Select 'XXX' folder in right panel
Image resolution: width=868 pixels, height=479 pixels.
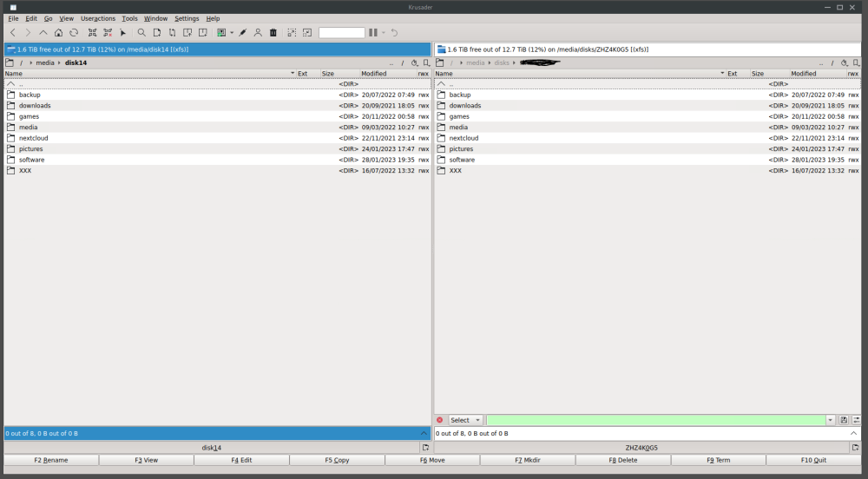[648, 170]
